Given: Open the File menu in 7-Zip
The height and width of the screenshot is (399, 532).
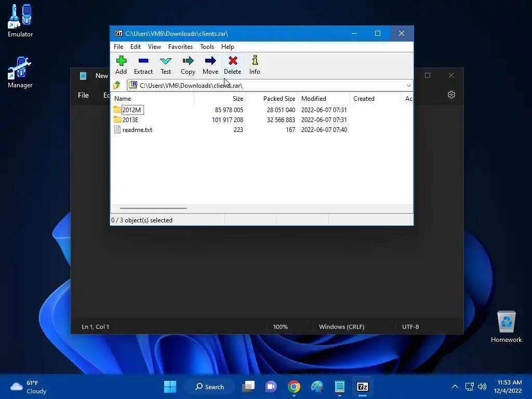Looking at the screenshot, I should pyautogui.click(x=118, y=46).
